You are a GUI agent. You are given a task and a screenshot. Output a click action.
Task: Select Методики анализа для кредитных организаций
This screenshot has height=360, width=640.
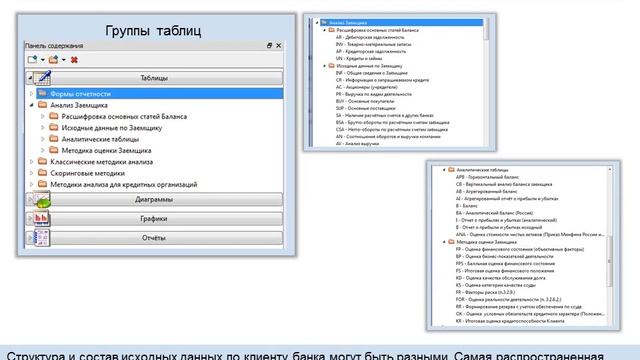tap(124, 184)
